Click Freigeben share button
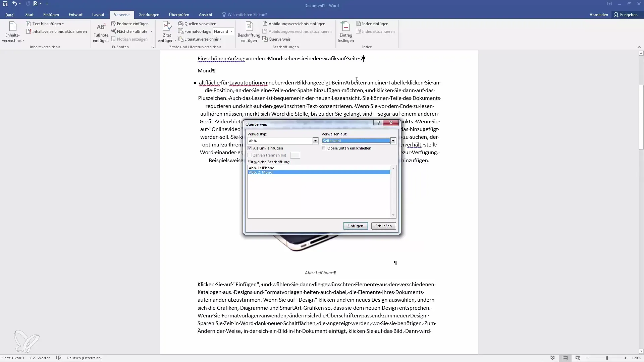This screenshot has height=362, width=644. (626, 15)
